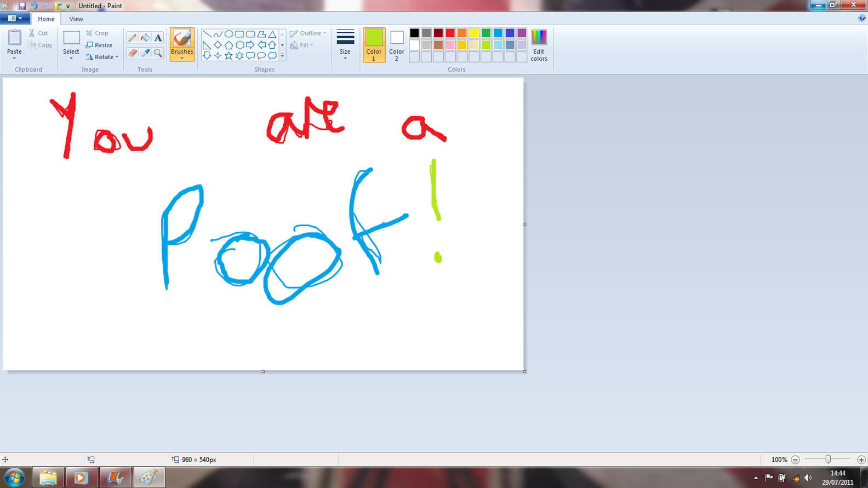Select the Text tool

158,38
